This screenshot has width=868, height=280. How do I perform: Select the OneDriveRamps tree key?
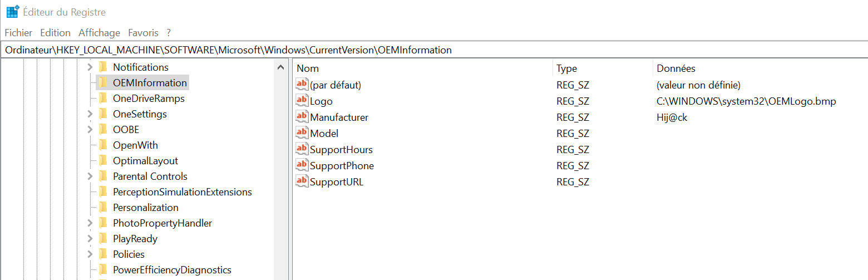(x=149, y=98)
